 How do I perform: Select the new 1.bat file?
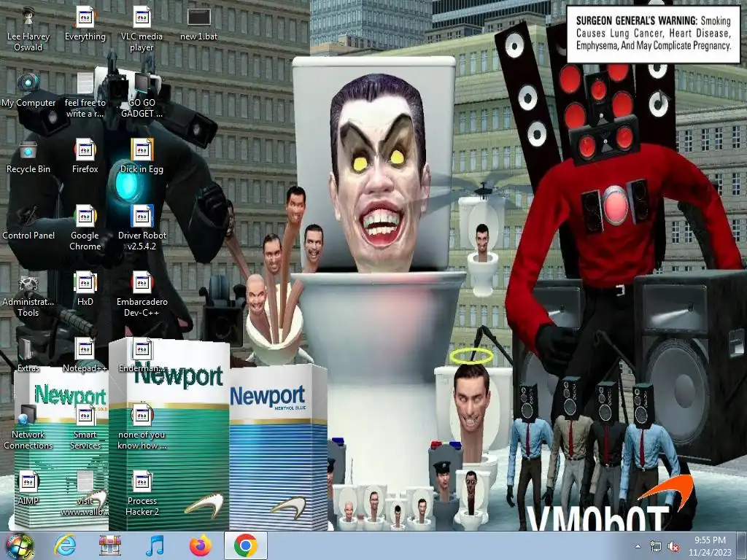[x=198, y=24]
